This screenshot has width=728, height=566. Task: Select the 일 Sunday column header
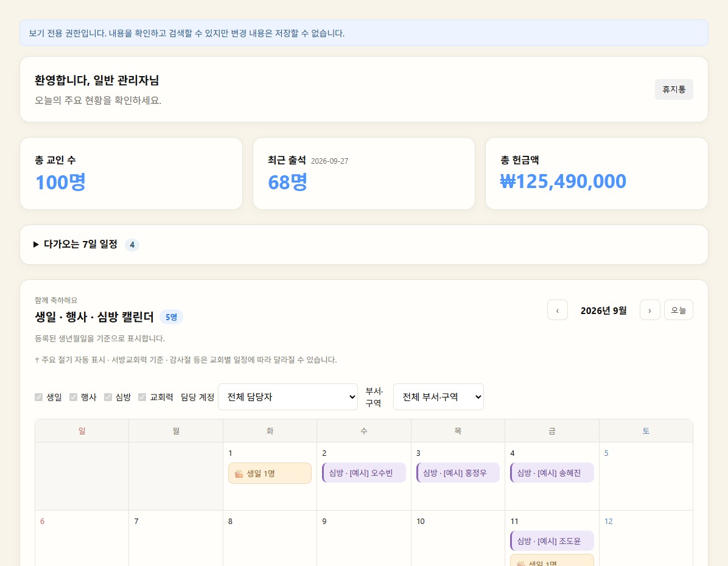pyautogui.click(x=82, y=431)
